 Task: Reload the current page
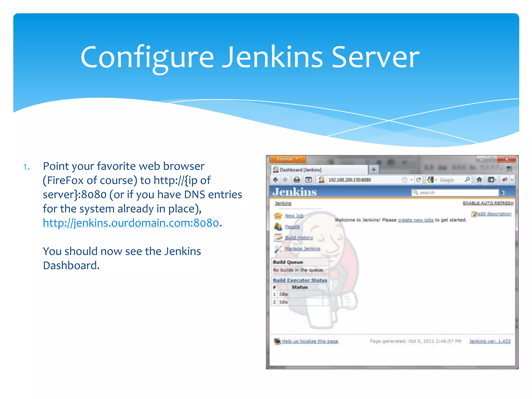(418, 180)
